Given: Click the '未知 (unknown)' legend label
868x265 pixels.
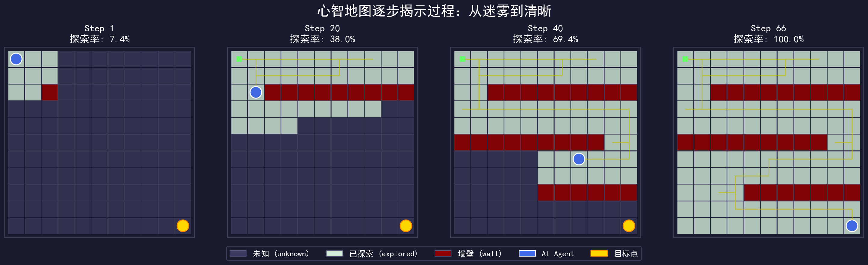Looking at the screenshot, I should click(281, 254).
